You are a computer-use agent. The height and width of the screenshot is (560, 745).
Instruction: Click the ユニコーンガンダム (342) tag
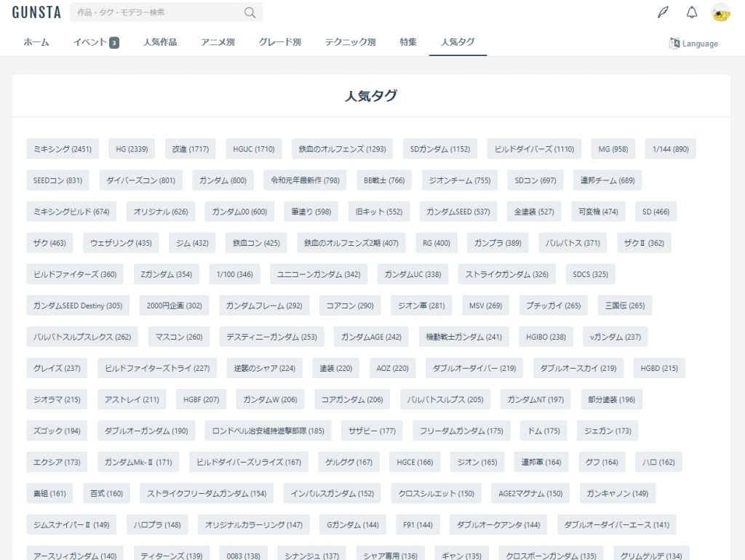(x=318, y=274)
